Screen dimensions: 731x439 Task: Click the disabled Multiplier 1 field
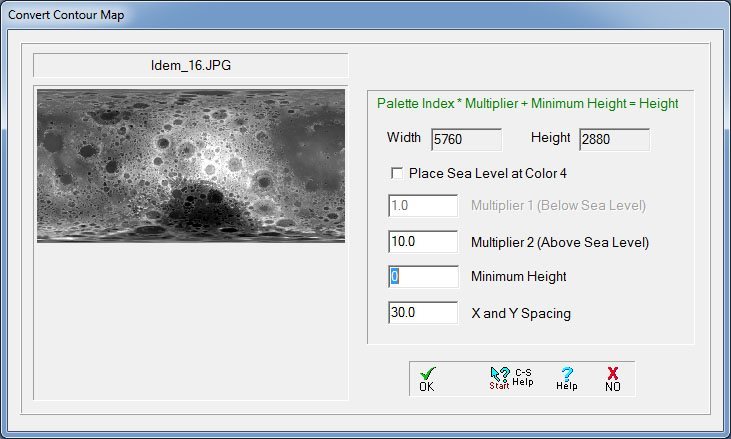pyautogui.click(x=423, y=206)
